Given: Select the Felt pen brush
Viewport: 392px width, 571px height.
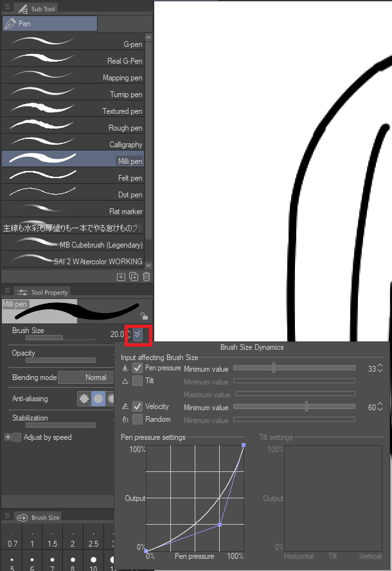Looking at the screenshot, I should [73, 176].
